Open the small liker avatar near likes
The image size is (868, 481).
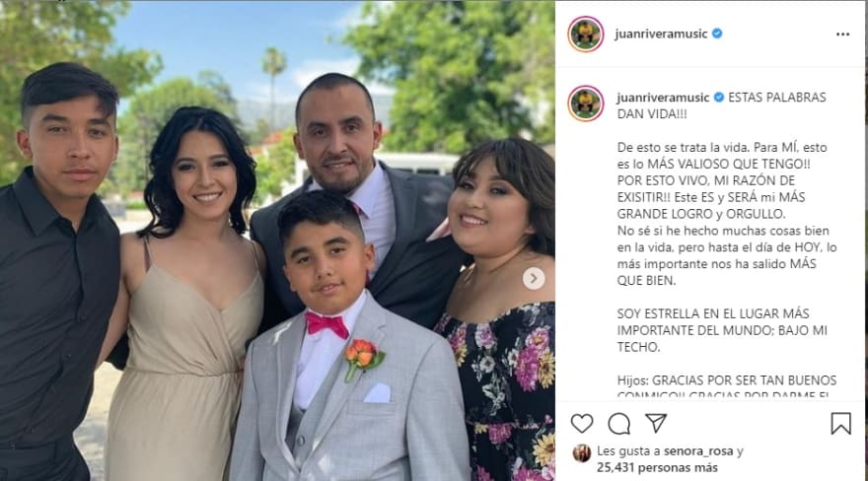click(x=582, y=452)
